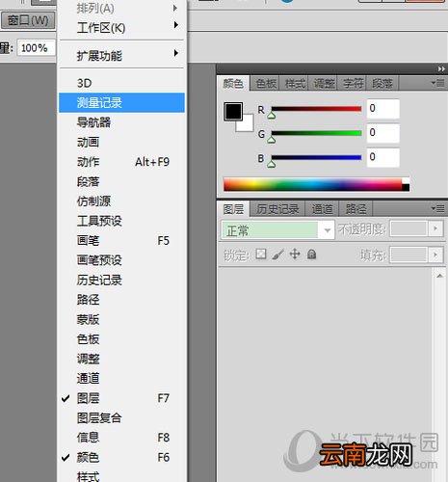Click the 100% zoom input field
Screen dimensions: 448x482
(x=37, y=48)
